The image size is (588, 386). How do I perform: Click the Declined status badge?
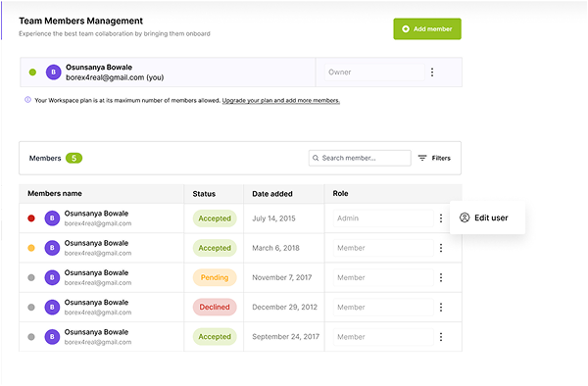click(x=215, y=307)
